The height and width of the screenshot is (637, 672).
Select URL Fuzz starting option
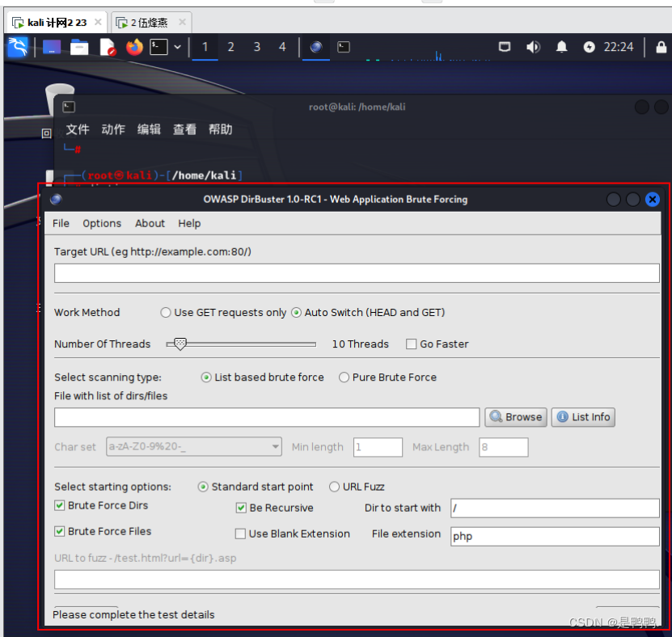click(357, 487)
